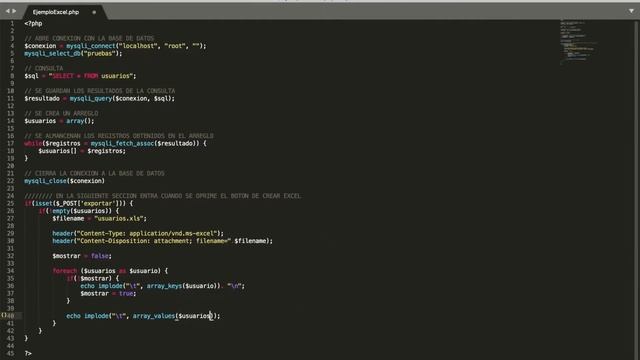This screenshot has width=640, height=360.
Task: Click the $filename "usuarios.xls" line
Action: 99,218
